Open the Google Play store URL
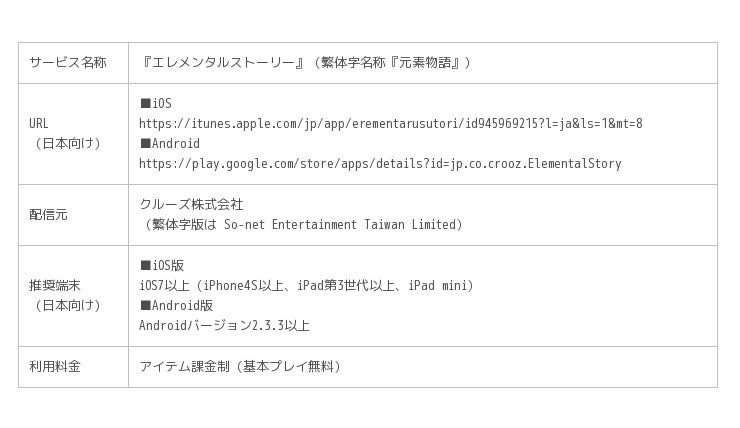This screenshot has width=740, height=428. 380,164
